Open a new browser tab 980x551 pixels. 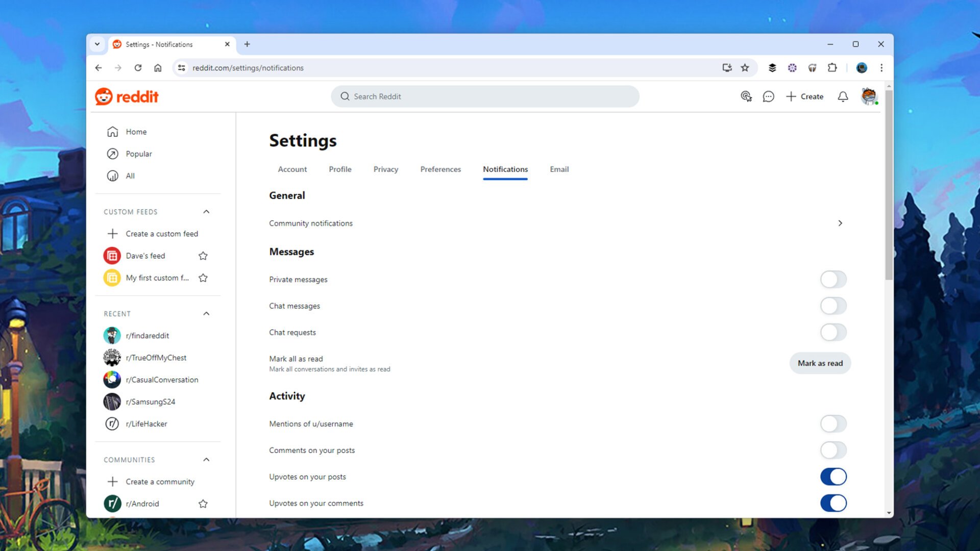247,44
